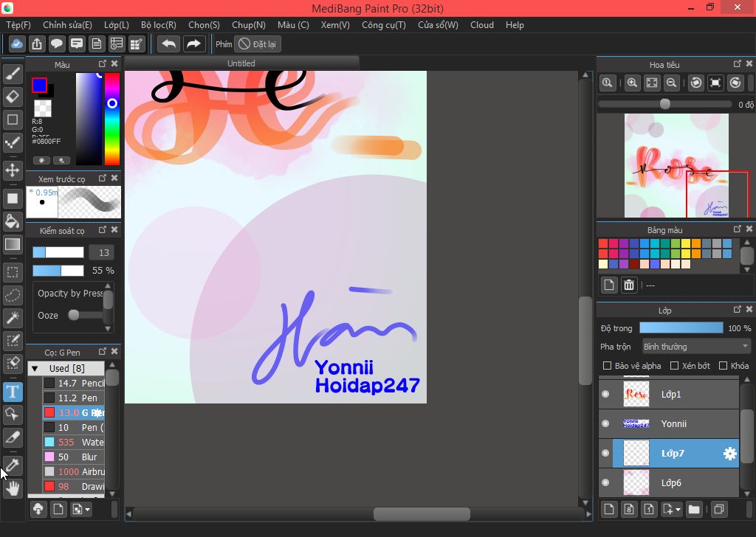Select the Magic Wand tool
This screenshot has height=537, width=756.
pos(13,318)
